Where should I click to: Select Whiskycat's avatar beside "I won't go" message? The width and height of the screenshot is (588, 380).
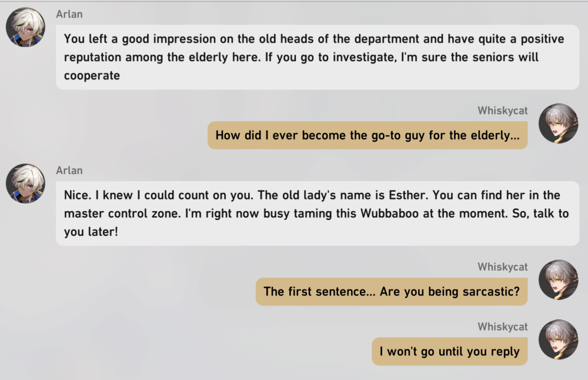(558, 339)
